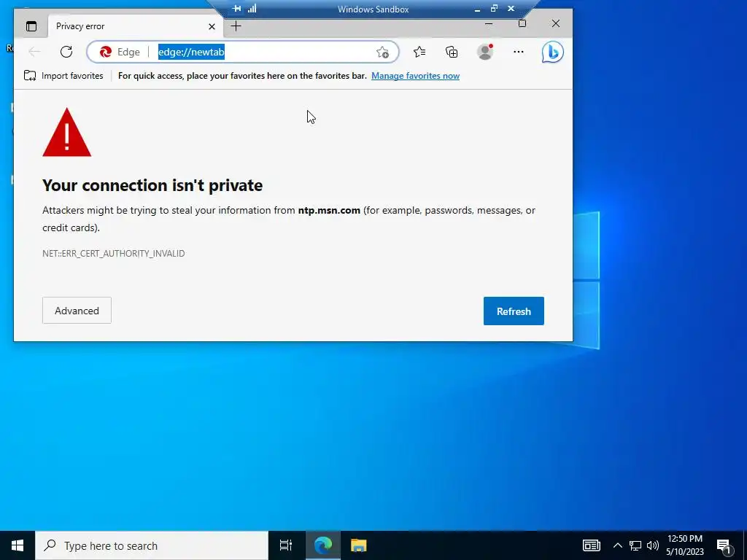Screen dimensions: 747x560
Task: Click the taskbar search box
Action: coord(152,545)
